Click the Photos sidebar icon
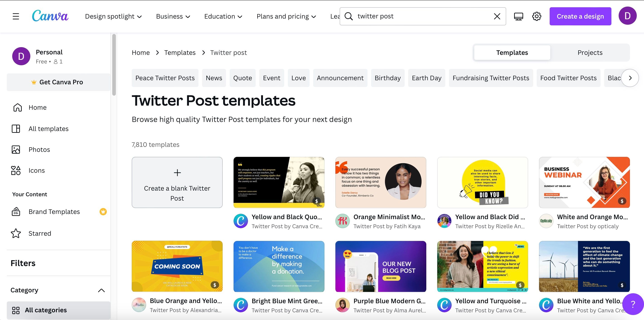 (16, 150)
